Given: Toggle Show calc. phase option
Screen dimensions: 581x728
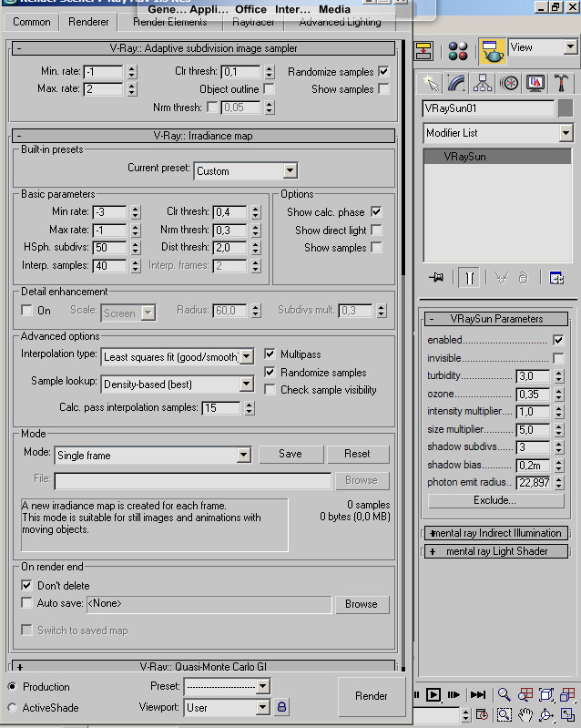Looking at the screenshot, I should click(376, 212).
